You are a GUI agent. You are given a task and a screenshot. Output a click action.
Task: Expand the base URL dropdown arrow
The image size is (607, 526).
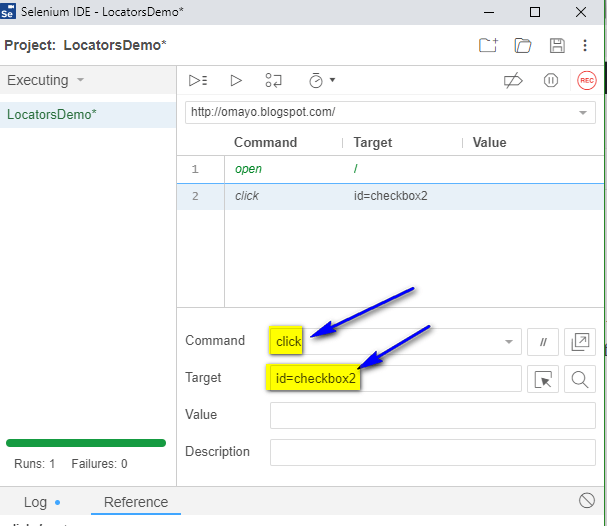(583, 113)
